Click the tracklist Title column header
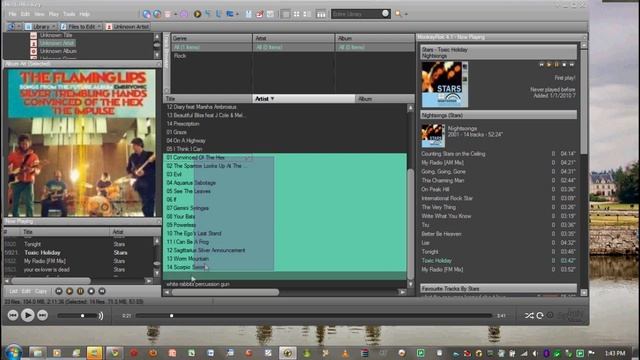The width and height of the screenshot is (640, 360). pyautogui.click(x=208, y=99)
